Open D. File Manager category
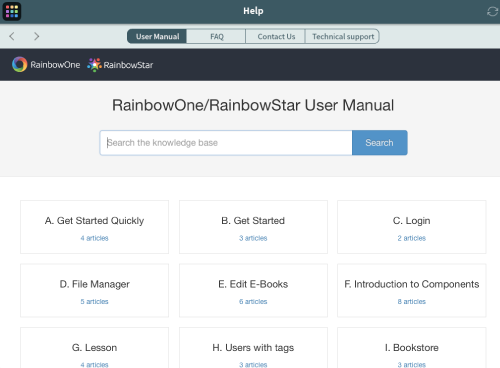Viewport: 500px width, 368px height. click(94, 290)
